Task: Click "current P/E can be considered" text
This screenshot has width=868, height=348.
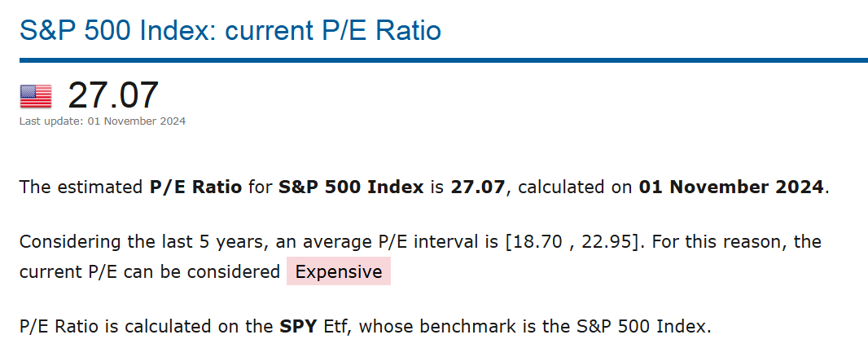Action: point(149,271)
